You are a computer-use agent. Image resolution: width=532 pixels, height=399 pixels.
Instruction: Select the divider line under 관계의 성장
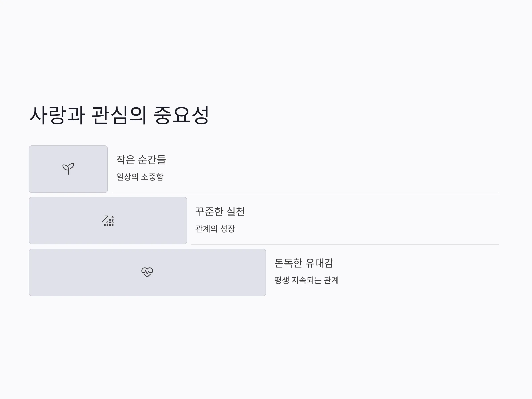[345, 244]
